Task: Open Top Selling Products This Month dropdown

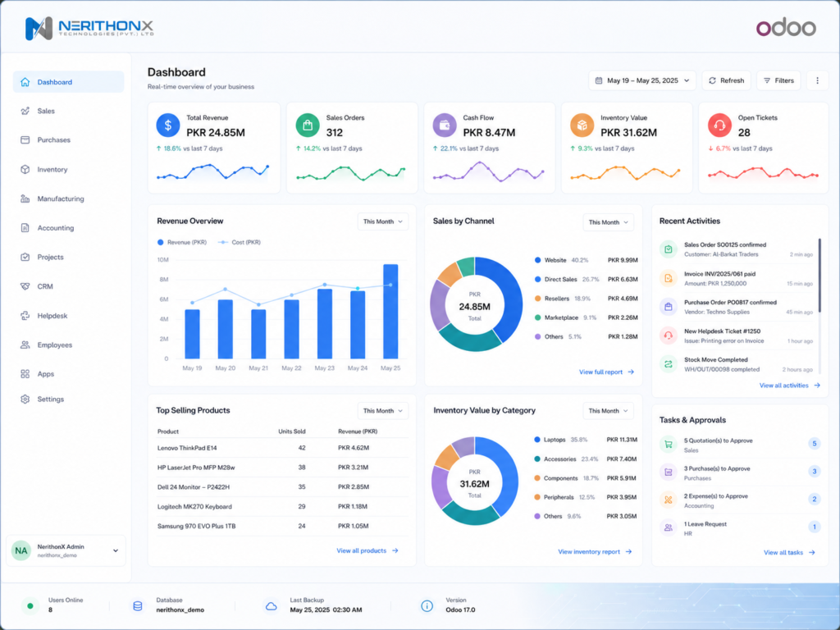Action: click(383, 411)
